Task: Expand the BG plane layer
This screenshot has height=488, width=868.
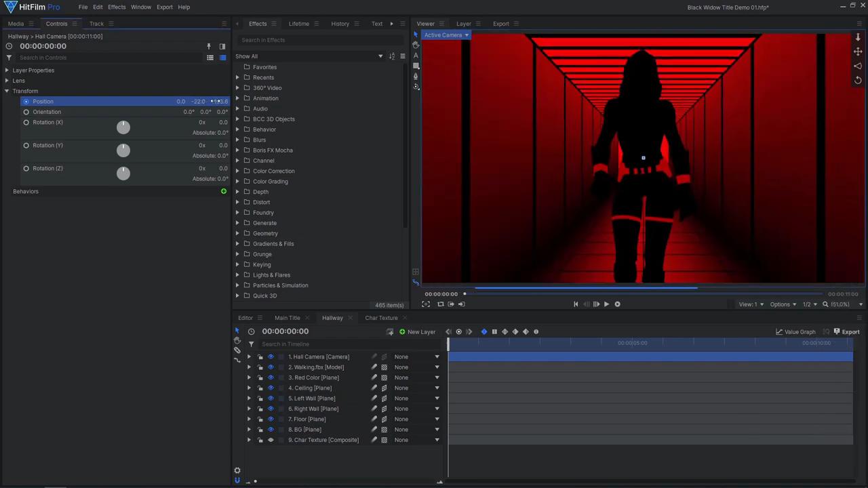Action: tap(249, 430)
